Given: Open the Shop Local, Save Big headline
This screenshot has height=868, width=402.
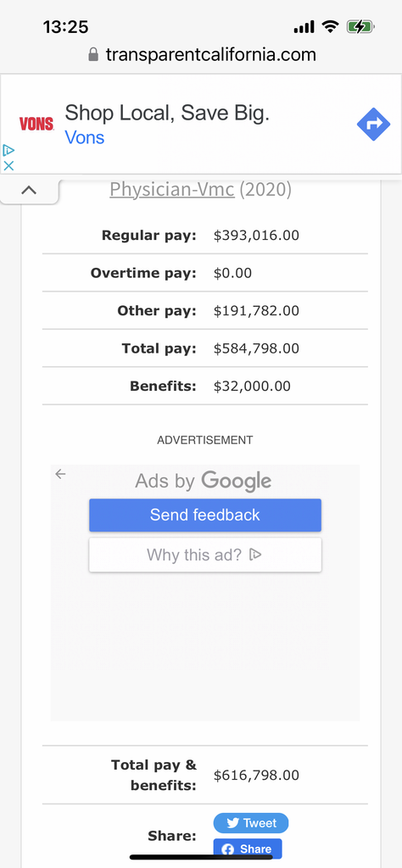Looking at the screenshot, I should tap(167, 113).
